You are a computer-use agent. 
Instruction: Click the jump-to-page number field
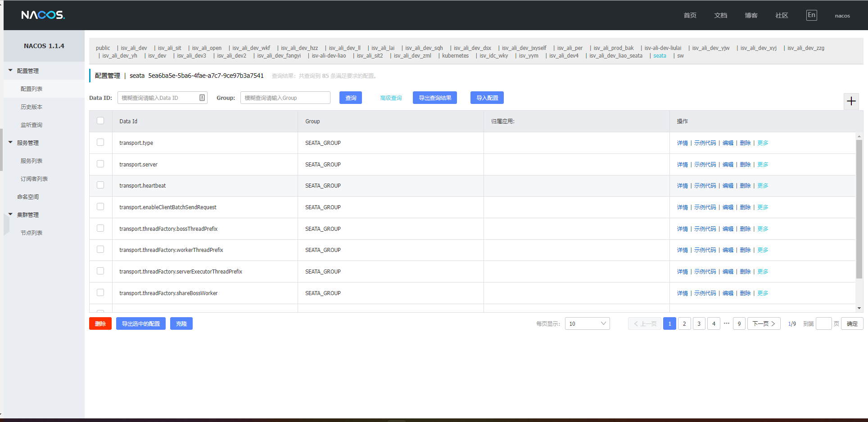click(x=824, y=323)
